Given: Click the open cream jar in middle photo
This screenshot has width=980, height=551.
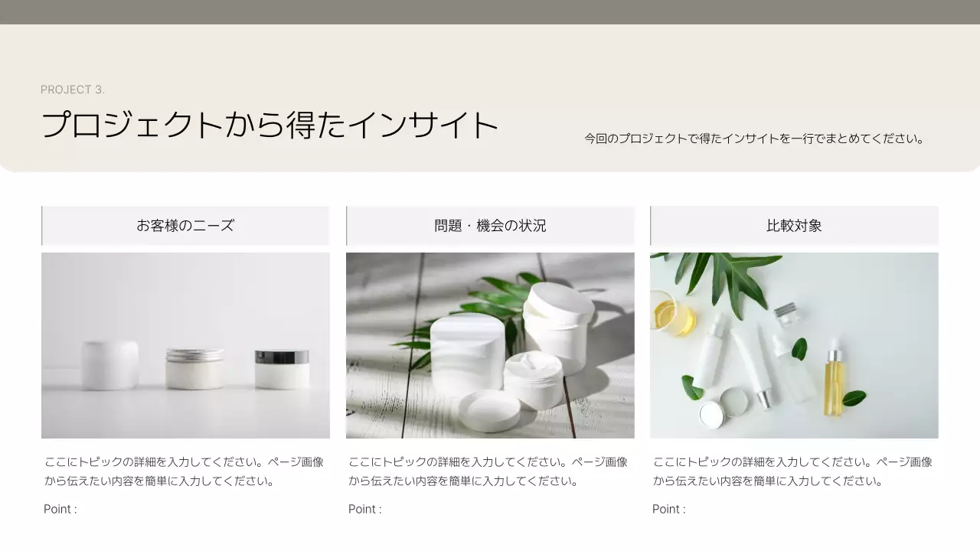Looking at the screenshot, I should [533, 380].
